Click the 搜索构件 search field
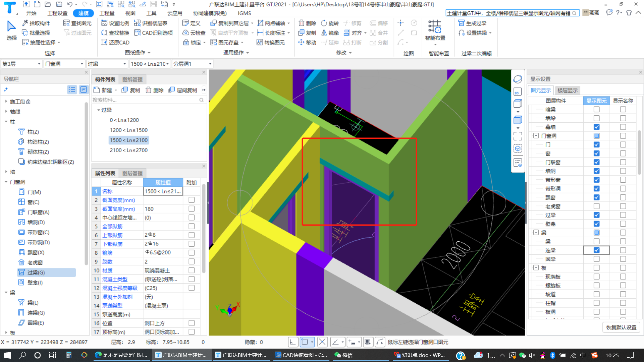The width and height of the screenshot is (644, 362). coord(149,100)
